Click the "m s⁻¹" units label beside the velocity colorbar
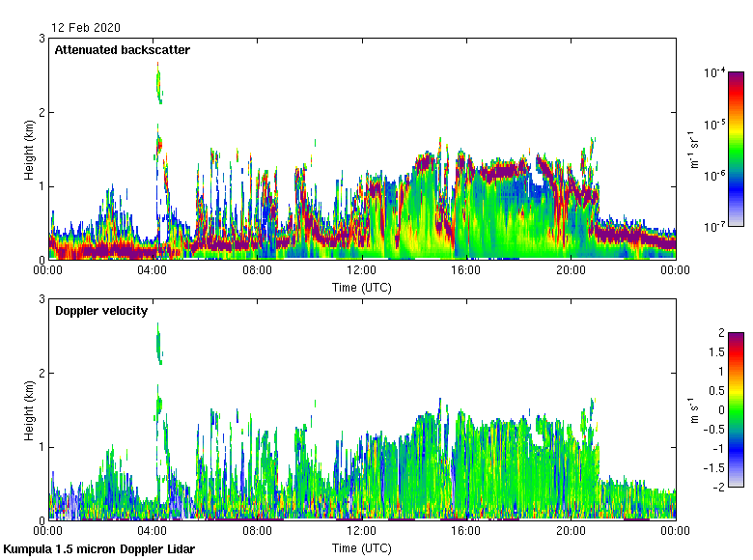 point(694,409)
